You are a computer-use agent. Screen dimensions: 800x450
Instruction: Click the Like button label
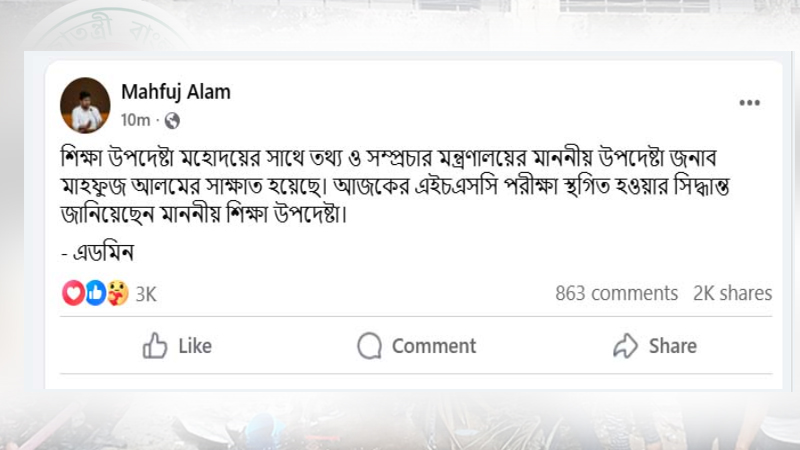(194, 346)
